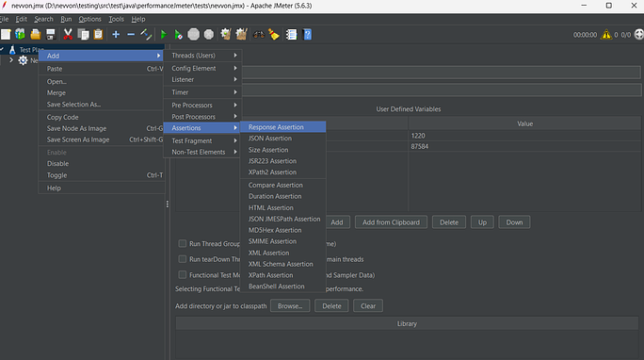Image resolution: width=644 pixels, height=360 pixels.
Task: Open the Non-Test Elements submenu
Action: (202, 152)
